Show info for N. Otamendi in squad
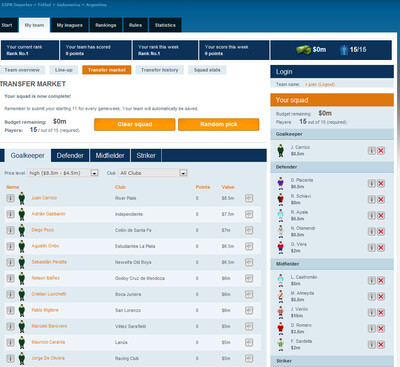The image size is (400, 367). [371, 232]
